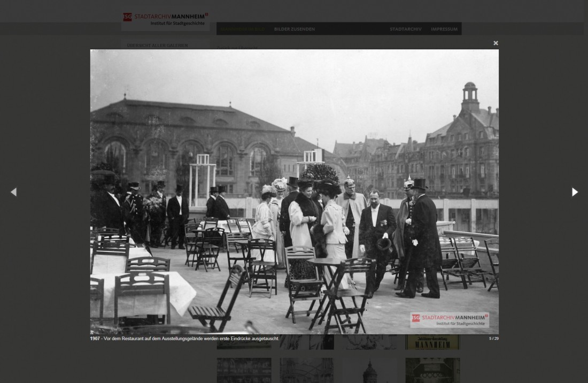The image size is (588, 383).
Task: Close the lightbox with the X icon
Action: tap(496, 43)
